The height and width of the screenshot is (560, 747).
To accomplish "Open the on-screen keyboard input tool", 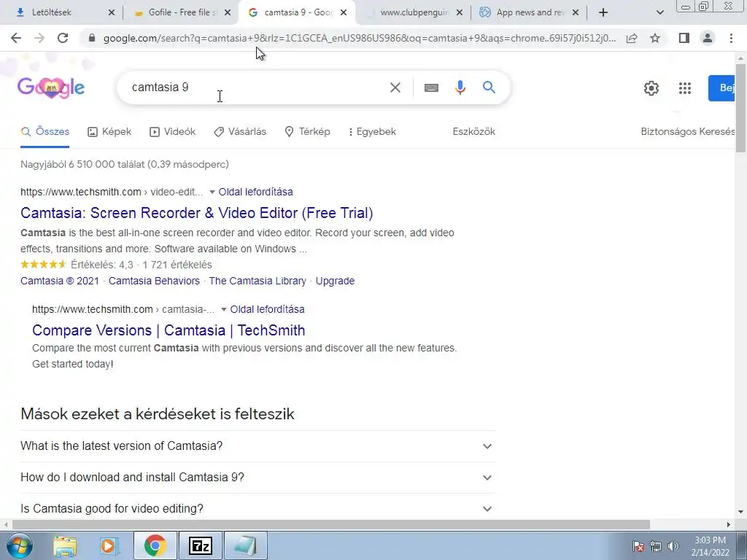I will [x=431, y=87].
